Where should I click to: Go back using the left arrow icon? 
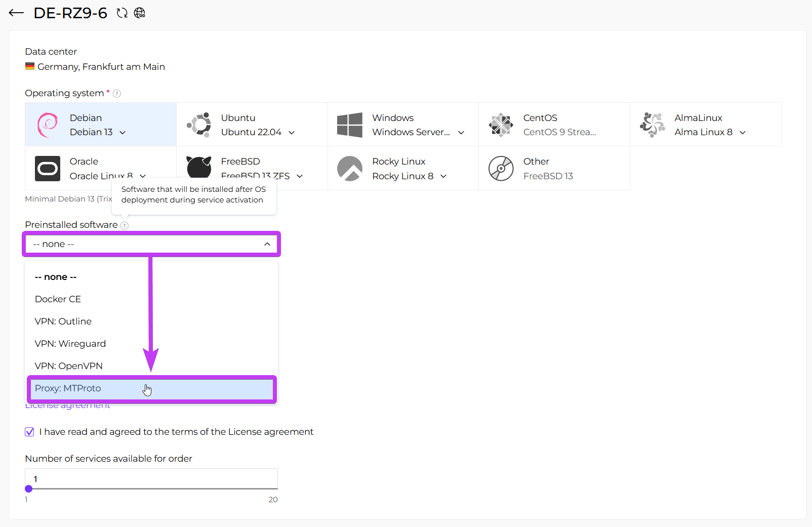coord(16,13)
